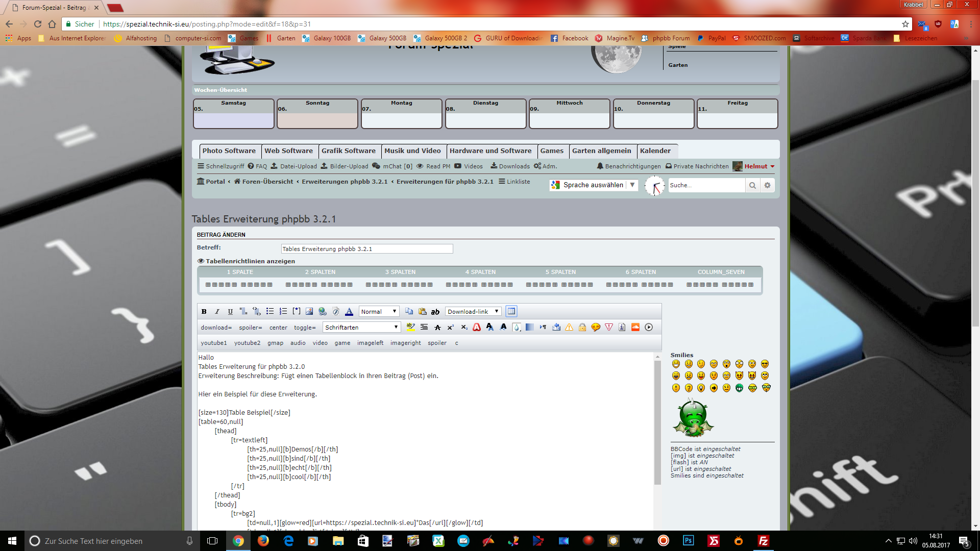This screenshot has height=551, width=980.
Task: Open the Kalender tab
Action: point(655,151)
